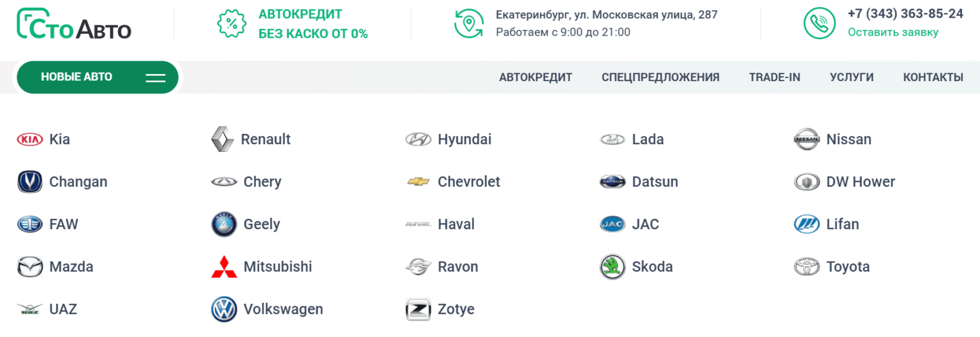Click the green phone call icon

click(819, 24)
